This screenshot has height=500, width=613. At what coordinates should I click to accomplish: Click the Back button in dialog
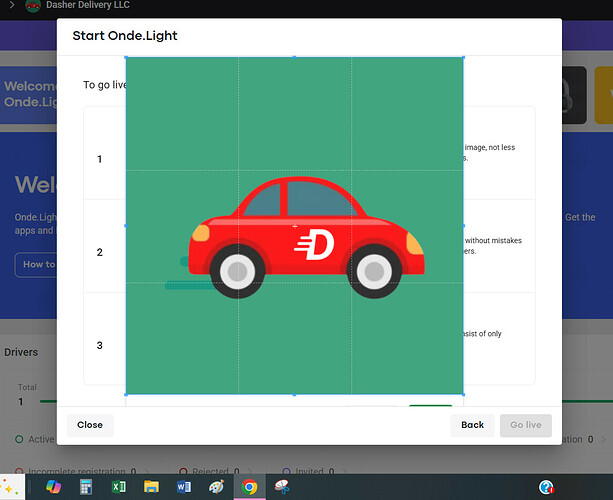(472, 425)
